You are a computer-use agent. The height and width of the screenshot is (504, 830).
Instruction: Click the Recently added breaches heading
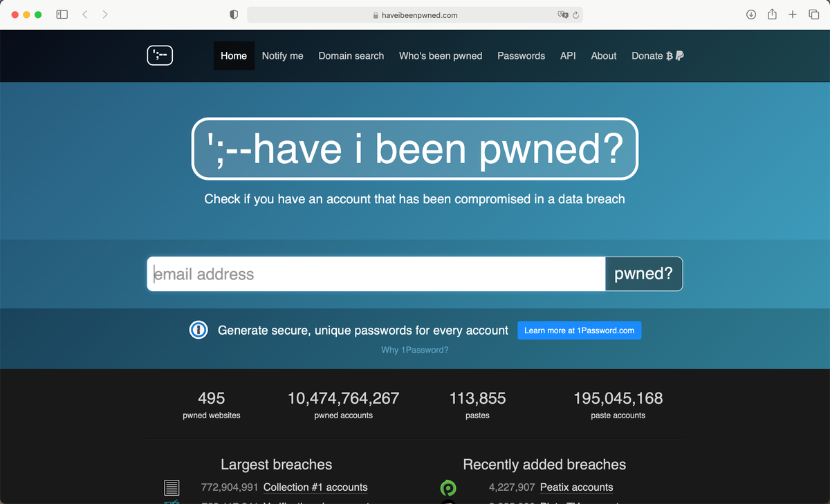click(x=544, y=465)
